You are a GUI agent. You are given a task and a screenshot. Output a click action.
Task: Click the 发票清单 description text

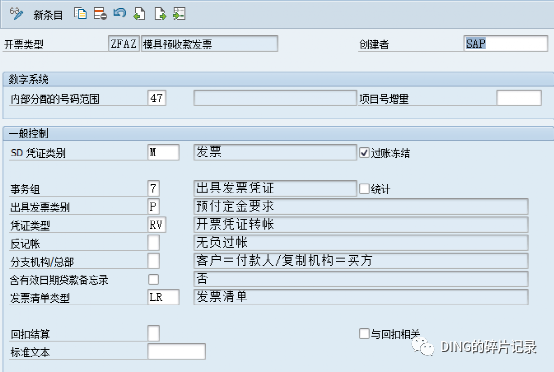(222, 296)
